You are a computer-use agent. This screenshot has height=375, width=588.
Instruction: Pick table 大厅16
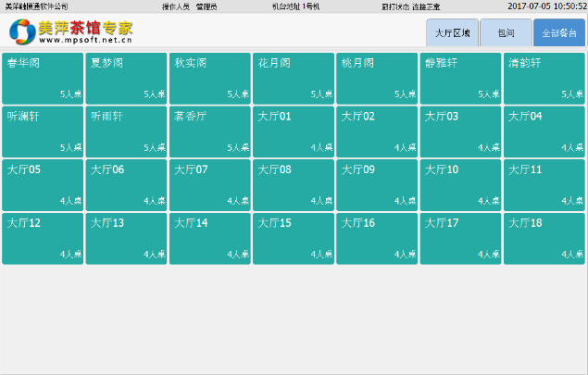pyautogui.click(x=377, y=239)
